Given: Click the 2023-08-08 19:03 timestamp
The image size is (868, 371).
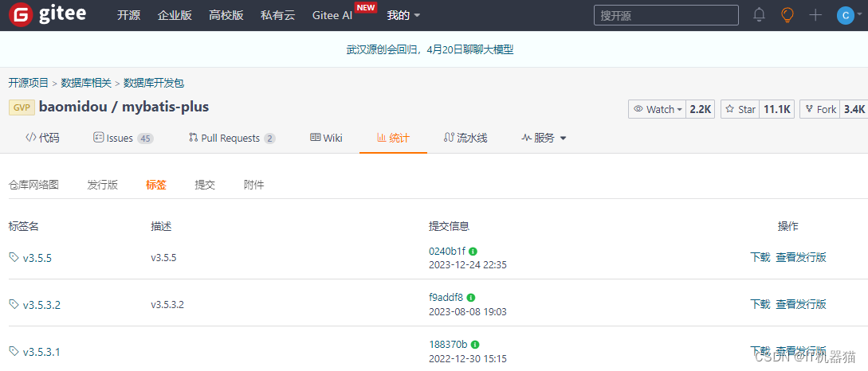Looking at the screenshot, I should (468, 312).
